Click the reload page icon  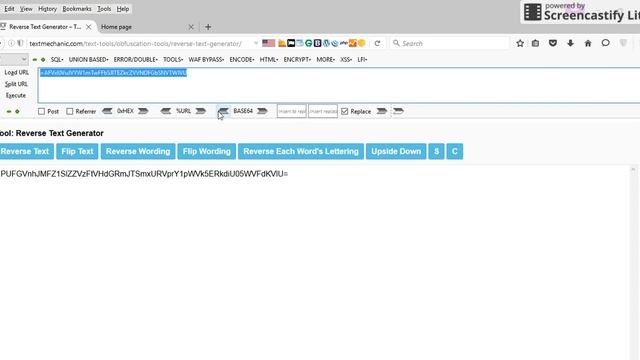pyautogui.click(x=377, y=43)
